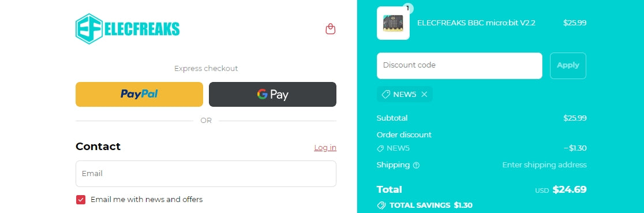Click the tag icon on NEW5 chip
Image resolution: width=644 pixels, height=213 pixels.
(x=385, y=94)
